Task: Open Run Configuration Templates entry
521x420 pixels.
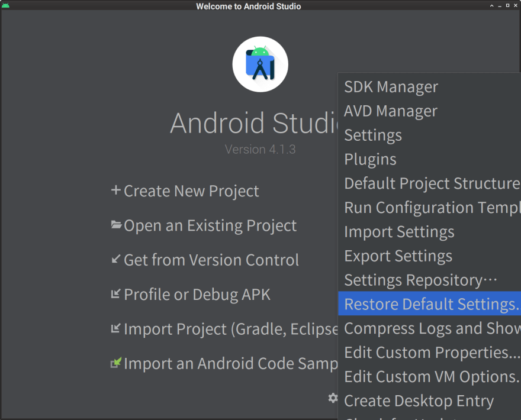Action: click(430, 208)
